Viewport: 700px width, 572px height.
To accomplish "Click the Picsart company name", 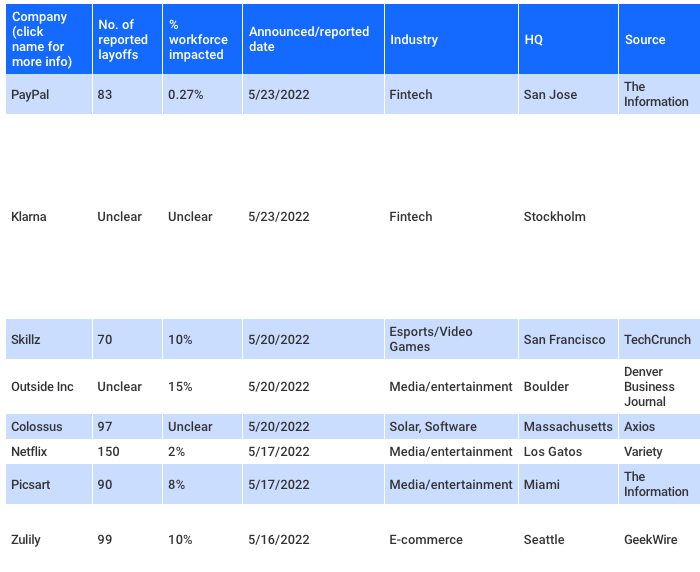I will coord(30,484).
